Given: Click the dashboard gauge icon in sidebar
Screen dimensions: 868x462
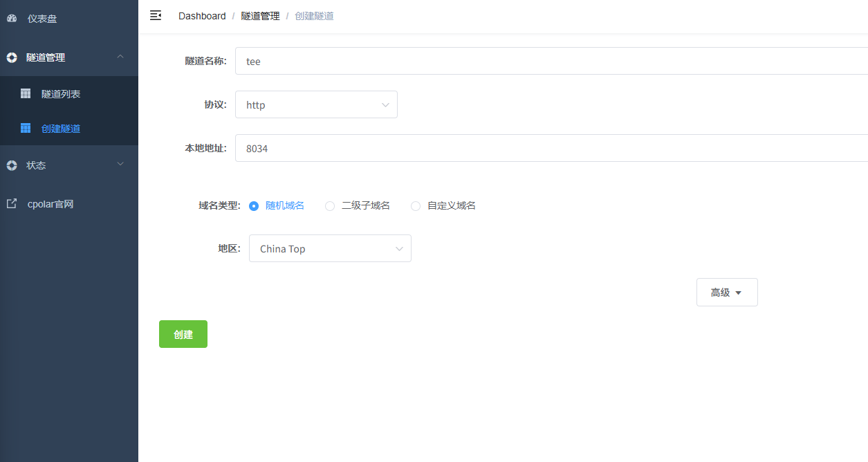Looking at the screenshot, I should tap(12, 19).
